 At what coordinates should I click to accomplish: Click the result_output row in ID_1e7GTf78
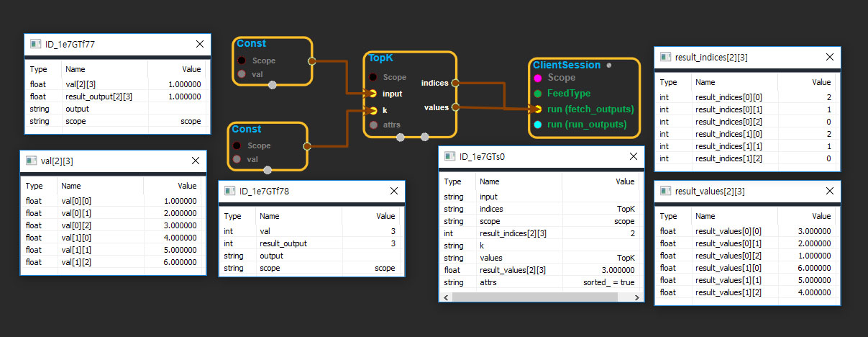coord(311,243)
